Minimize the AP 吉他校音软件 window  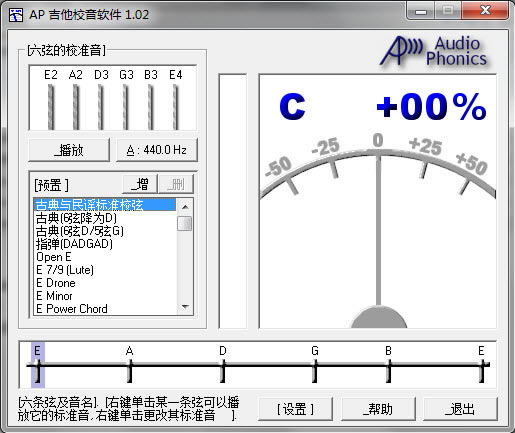tap(421, 11)
